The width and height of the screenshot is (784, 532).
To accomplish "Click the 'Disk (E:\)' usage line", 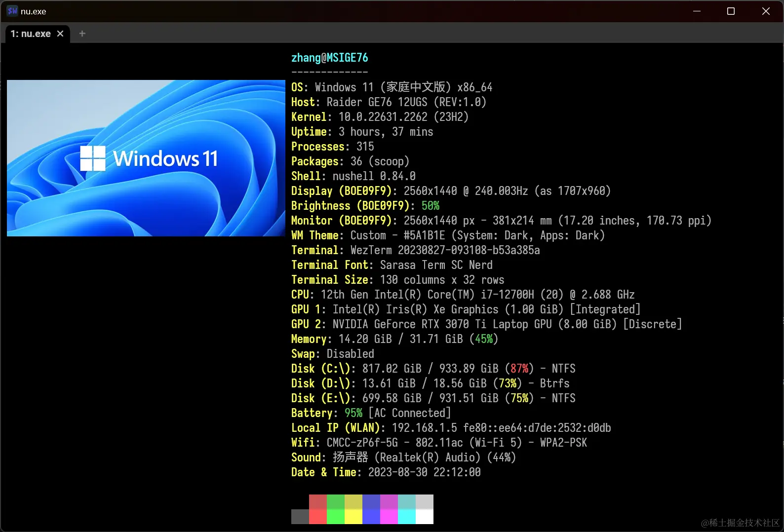I will 433,398.
